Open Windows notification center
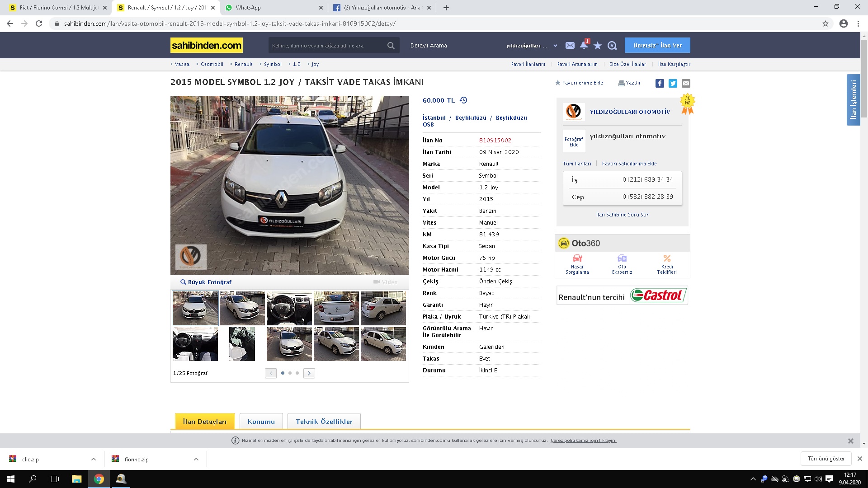868x488 pixels. coord(829,479)
